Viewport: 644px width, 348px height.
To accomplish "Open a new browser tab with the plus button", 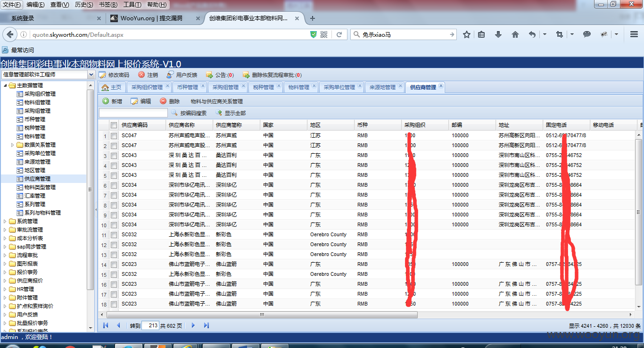I will click(x=312, y=18).
